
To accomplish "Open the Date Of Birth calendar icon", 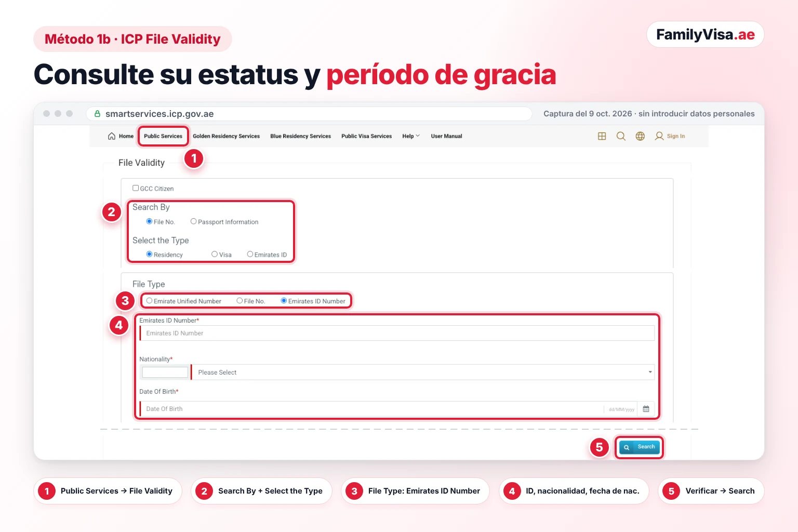I will click(x=646, y=409).
